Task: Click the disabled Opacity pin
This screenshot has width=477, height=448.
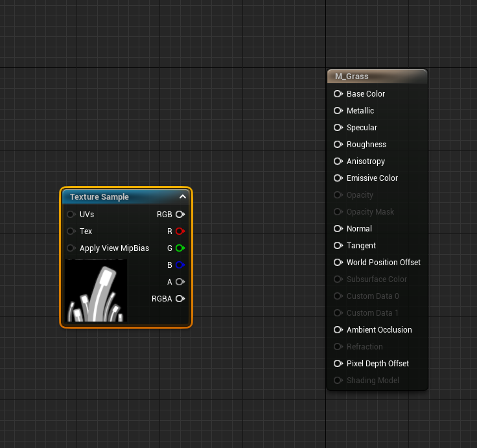Action: [x=338, y=195]
